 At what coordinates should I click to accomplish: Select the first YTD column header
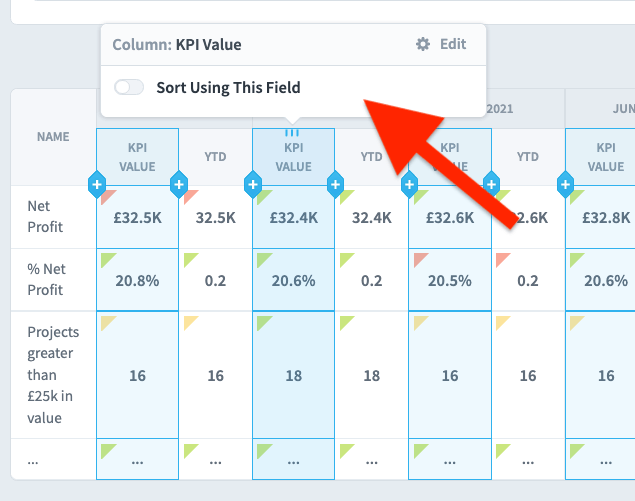215,157
